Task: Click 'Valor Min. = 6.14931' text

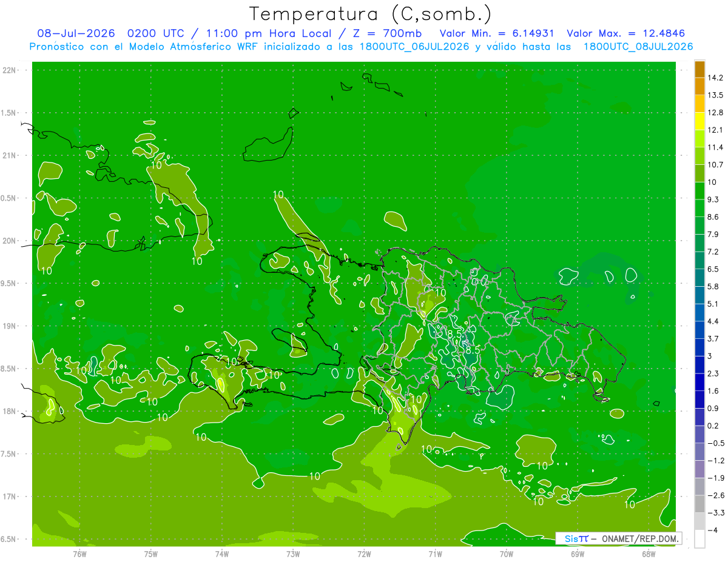Action: point(496,33)
